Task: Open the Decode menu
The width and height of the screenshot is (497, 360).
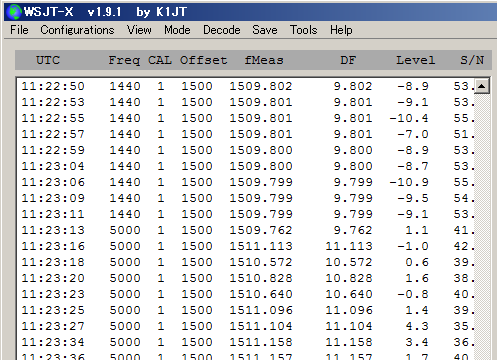Action: (x=222, y=30)
